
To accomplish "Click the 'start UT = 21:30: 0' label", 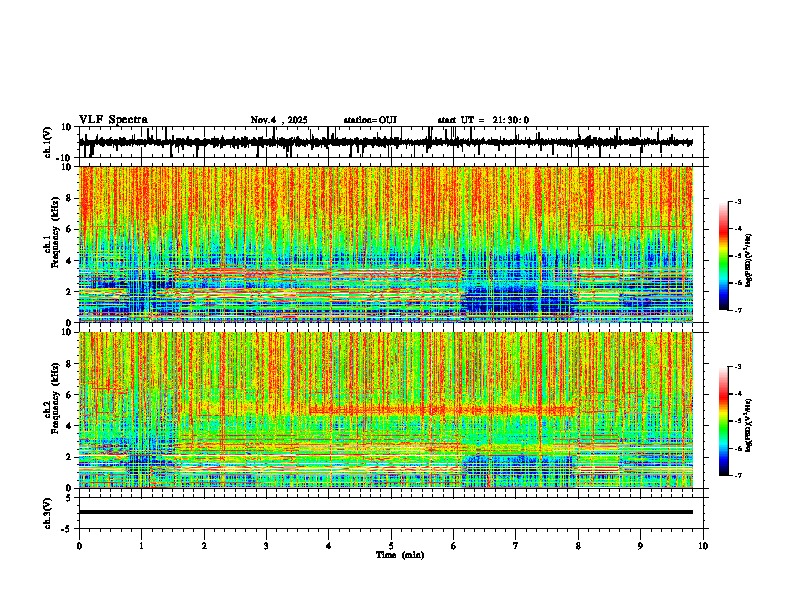I will (x=483, y=120).
